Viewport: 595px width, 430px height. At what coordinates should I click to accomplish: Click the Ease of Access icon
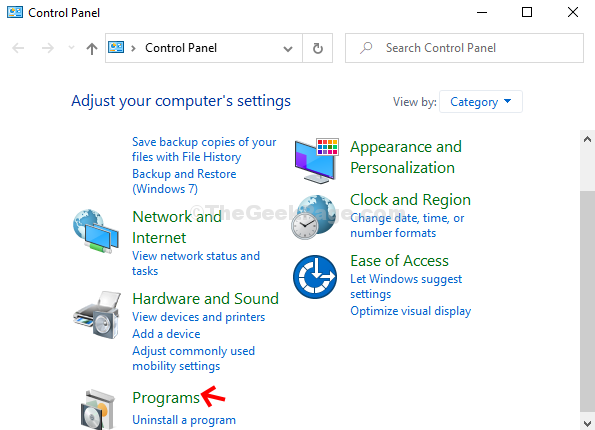(x=315, y=277)
